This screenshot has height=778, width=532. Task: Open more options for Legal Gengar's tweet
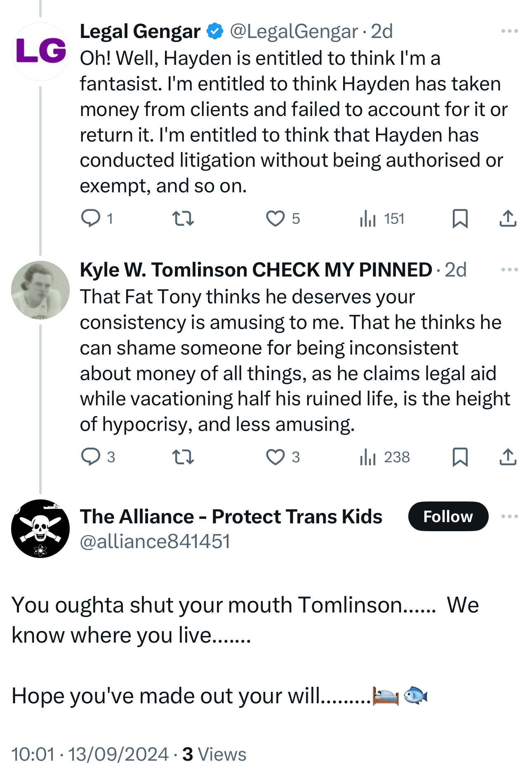[509, 31]
